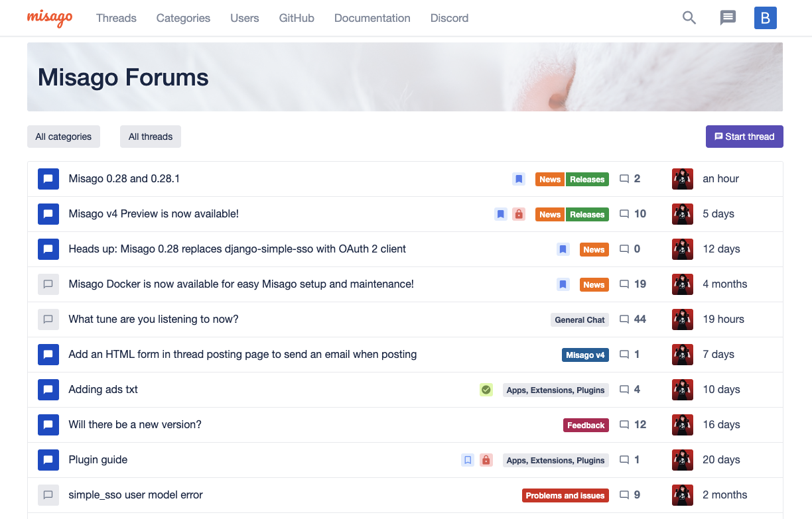Open the user menu via the blue 'B' avatar
The width and height of the screenshot is (812, 519).
[x=765, y=18]
